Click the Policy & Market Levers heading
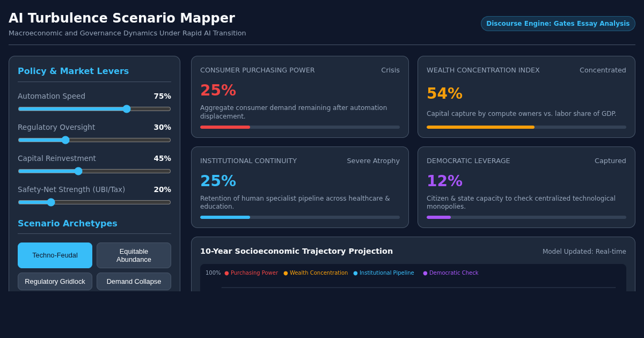This screenshot has height=338, width=644. coord(73,71)
